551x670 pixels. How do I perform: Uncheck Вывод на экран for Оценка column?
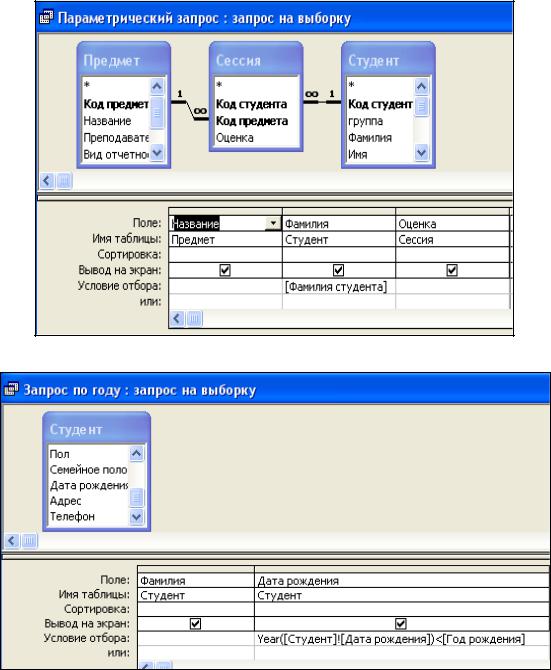452,270
